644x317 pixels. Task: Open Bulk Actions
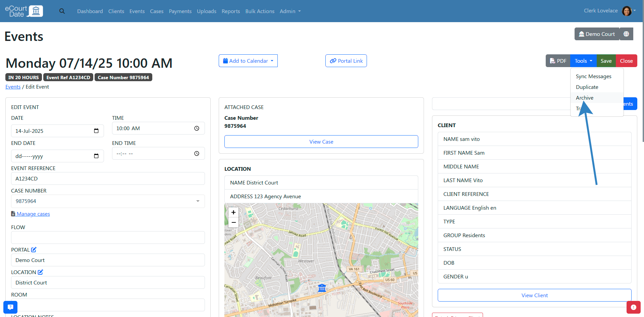click(x=260, y=11)
